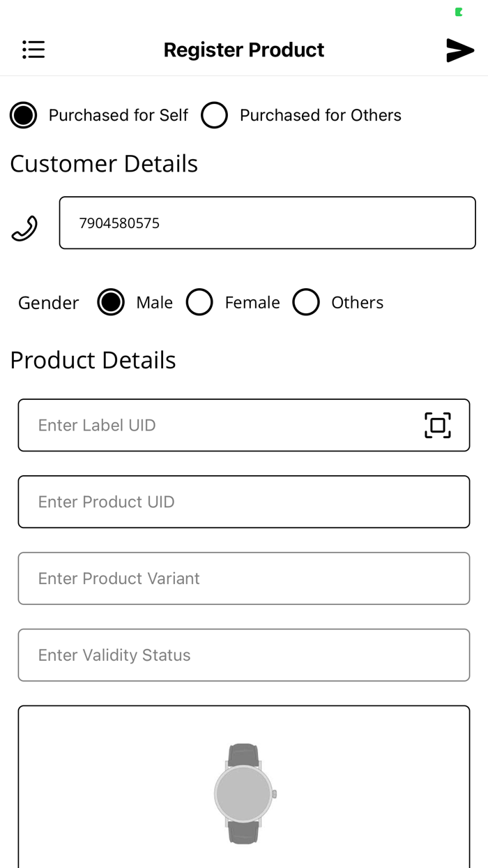Focus the Enter Label UID field

point(209,425)
